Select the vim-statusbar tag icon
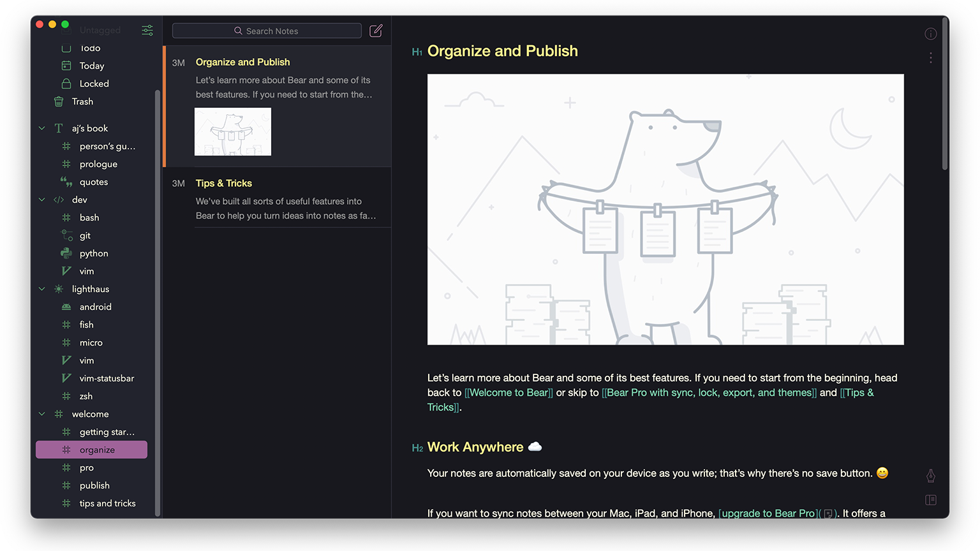Screen dimensions: 980x551 [66, 378]
